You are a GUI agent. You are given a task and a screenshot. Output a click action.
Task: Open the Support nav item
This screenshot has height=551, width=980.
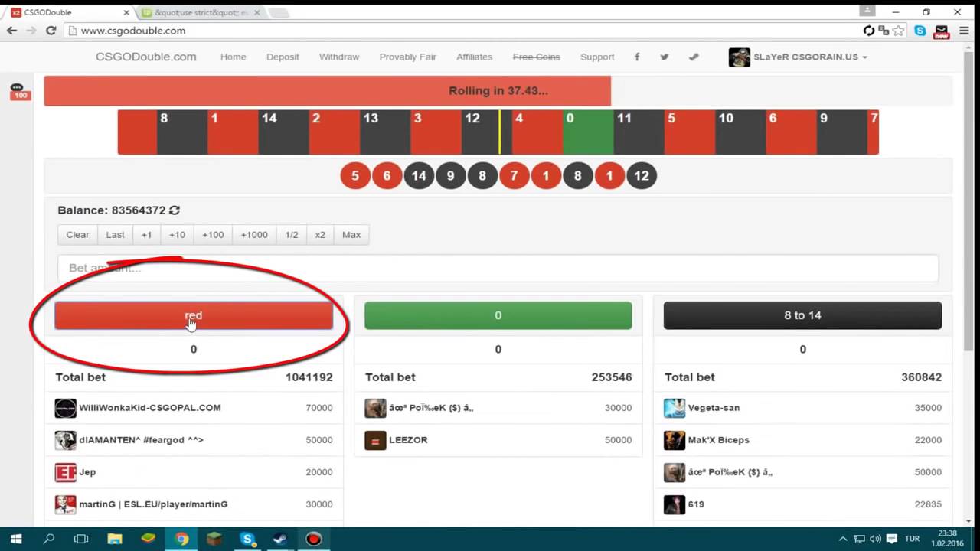[597, 57]
